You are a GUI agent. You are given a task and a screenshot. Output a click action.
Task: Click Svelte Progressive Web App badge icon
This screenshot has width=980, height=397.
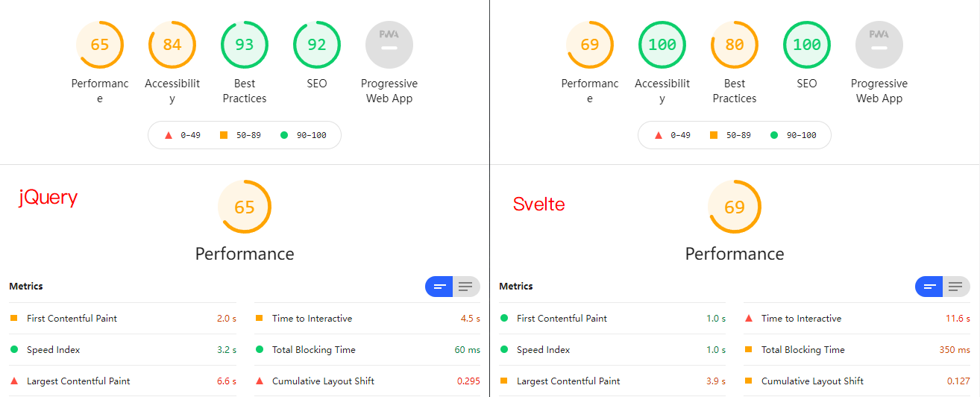pyautogui.click(x=879, y=45)
